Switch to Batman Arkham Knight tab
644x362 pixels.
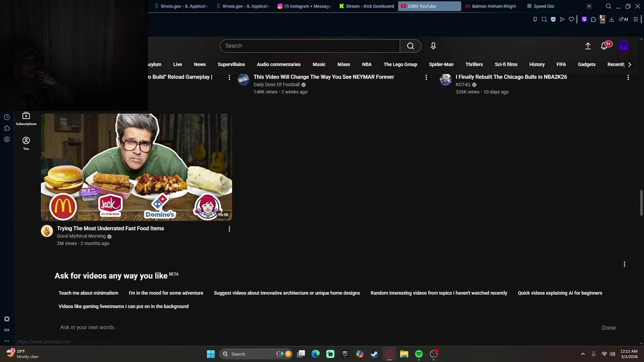(491, 6)
